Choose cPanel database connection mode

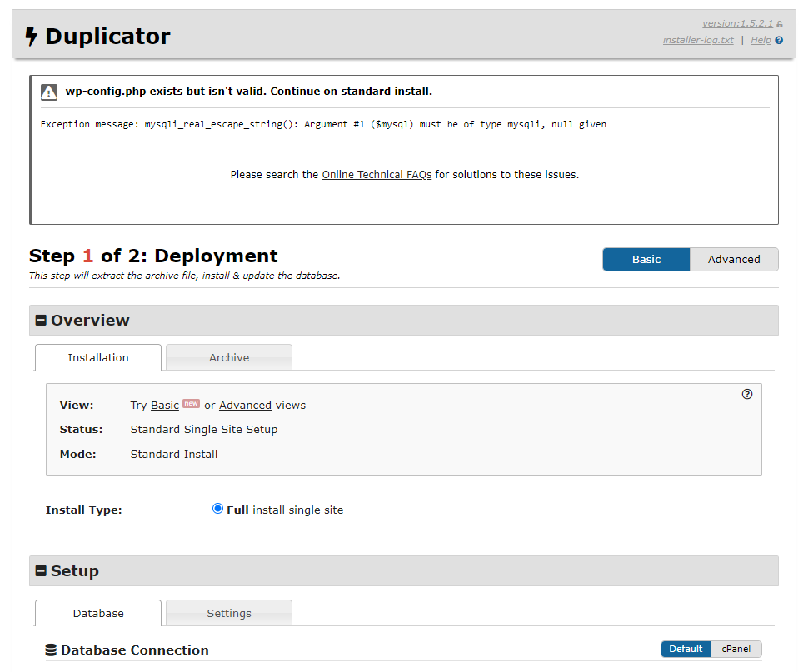click(736, 649)
